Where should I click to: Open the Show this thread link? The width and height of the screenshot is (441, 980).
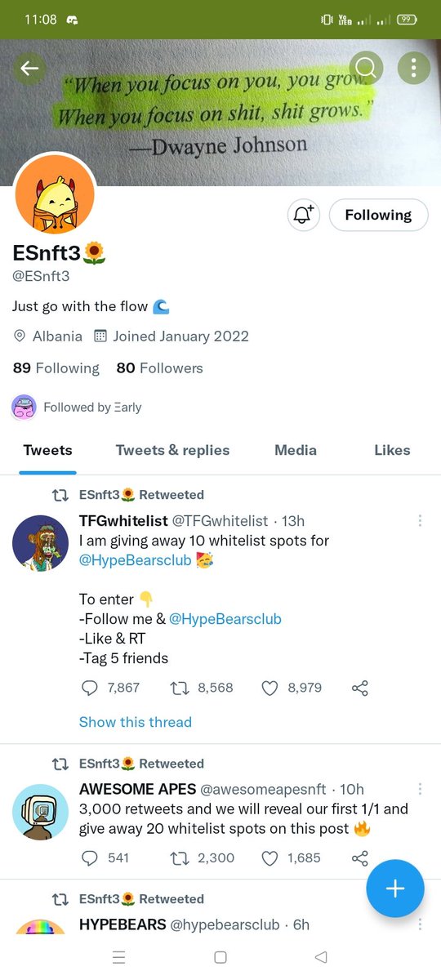[x=136, y=722]
